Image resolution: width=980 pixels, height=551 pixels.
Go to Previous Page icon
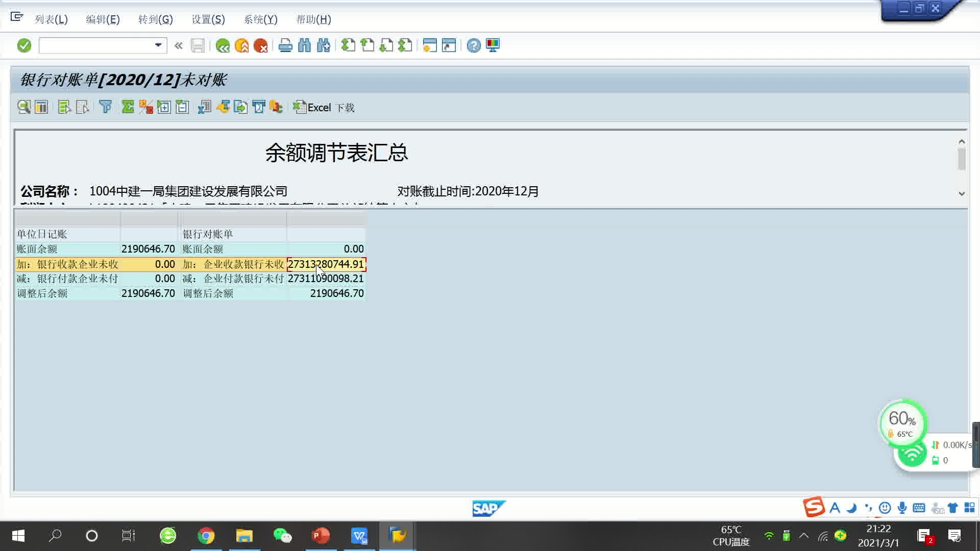tap(367, 46)
